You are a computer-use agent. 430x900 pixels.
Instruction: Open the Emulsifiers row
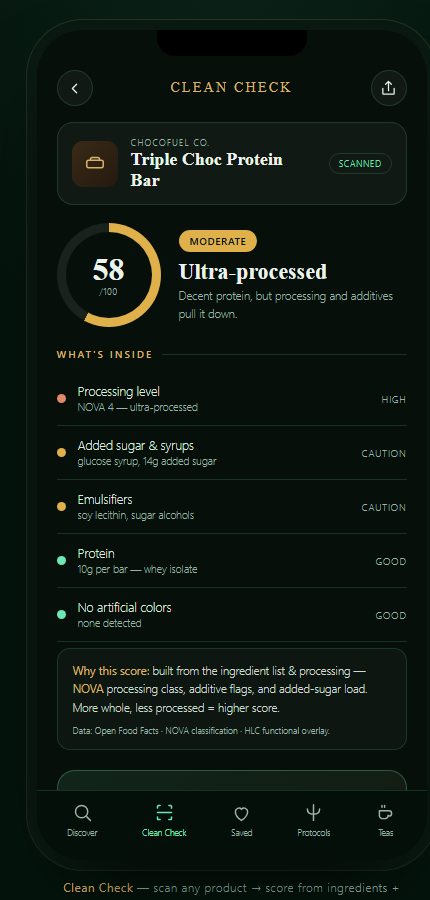tap(232, 507)
